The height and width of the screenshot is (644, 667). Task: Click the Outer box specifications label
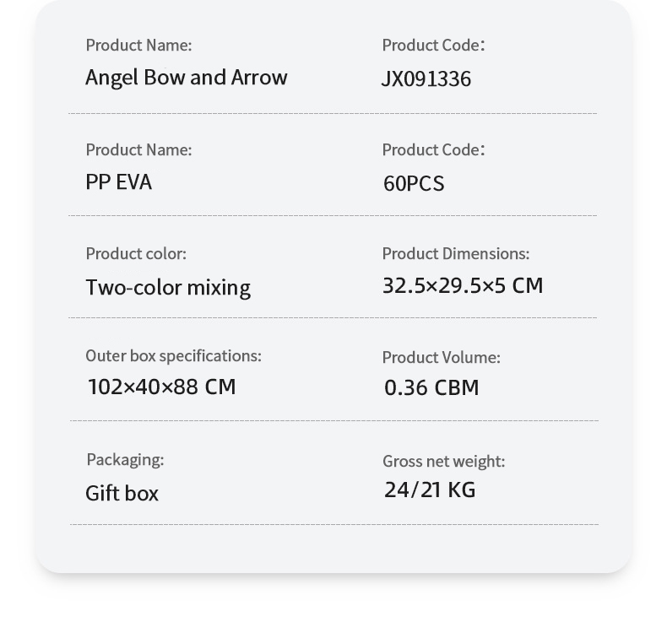(x=173, y=355)
